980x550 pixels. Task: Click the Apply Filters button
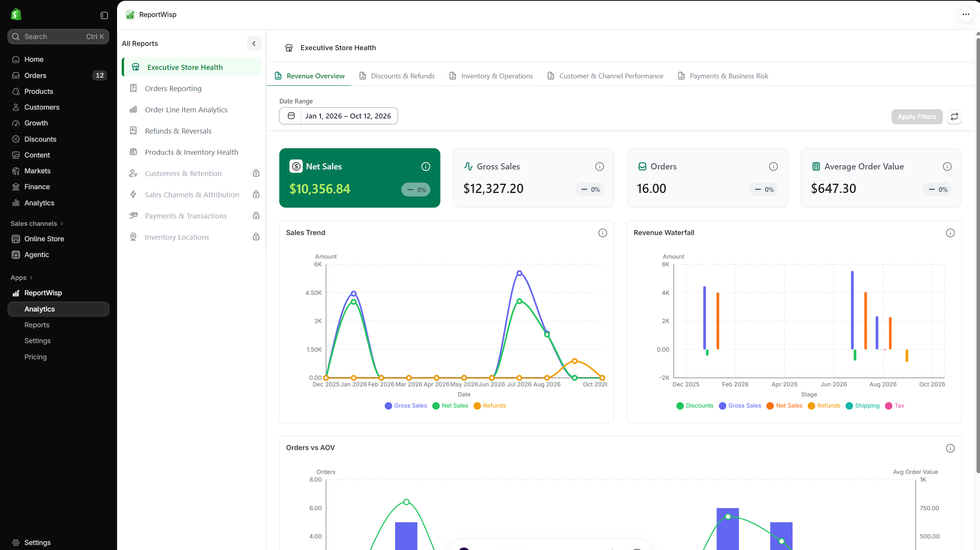point(917,117)
